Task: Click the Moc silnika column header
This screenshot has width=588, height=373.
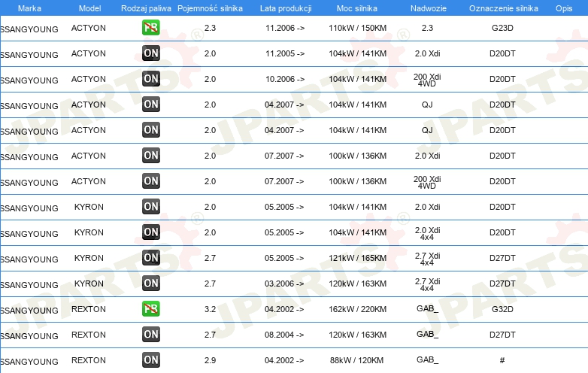Action: pos(357,8)
